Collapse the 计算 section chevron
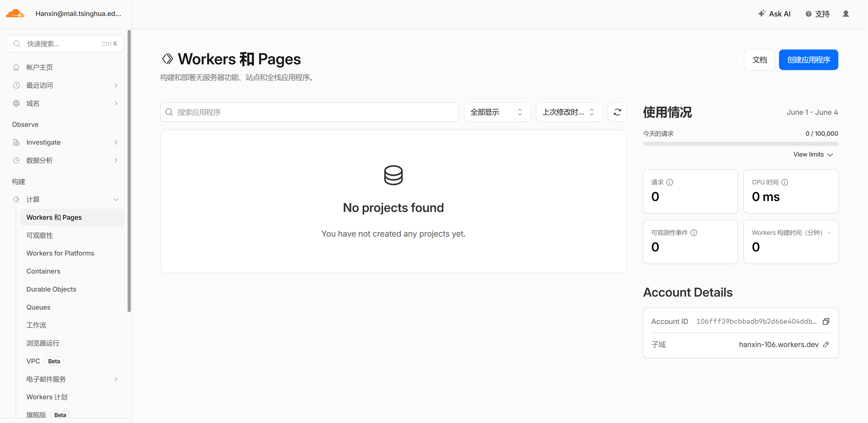 [116, 199]
